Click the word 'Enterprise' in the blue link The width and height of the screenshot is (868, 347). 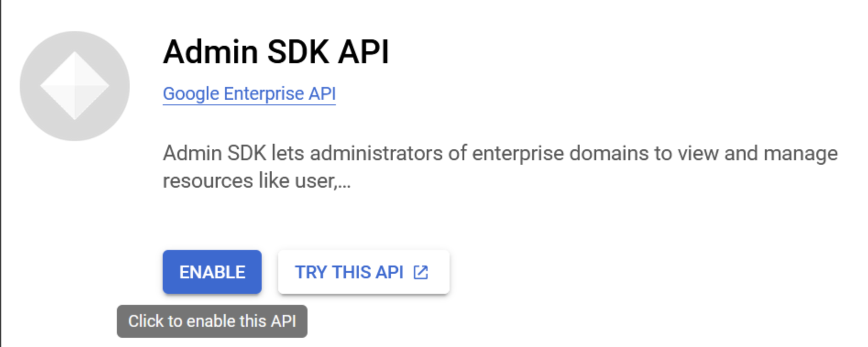point(264,94)
